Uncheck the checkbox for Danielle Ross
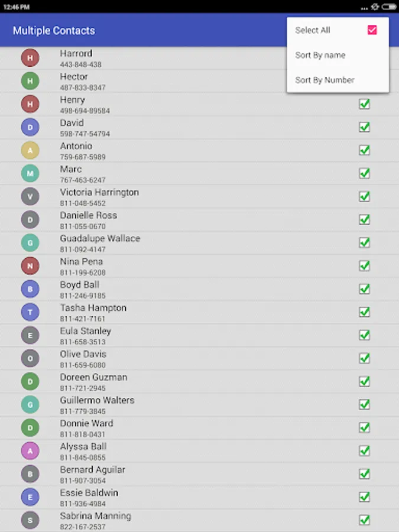Image resolution: width=399 pixels, height=532 pixels. coord(364,219)
